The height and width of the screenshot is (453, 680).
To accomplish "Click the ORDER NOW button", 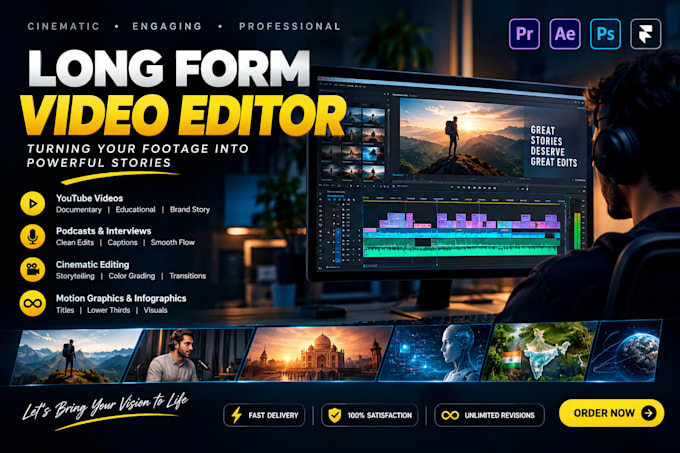I will pos(611,413).
